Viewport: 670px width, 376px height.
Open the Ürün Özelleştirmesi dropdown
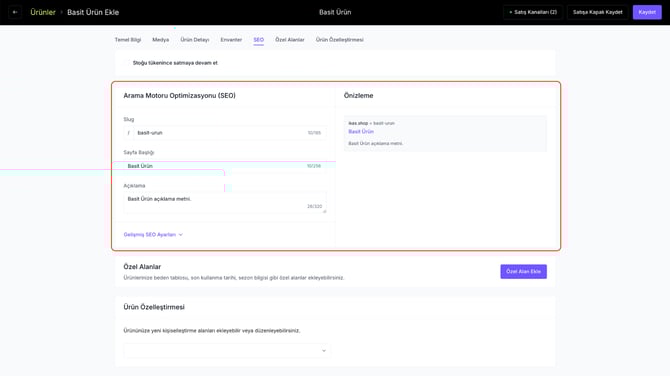click(x=227, y=350)
